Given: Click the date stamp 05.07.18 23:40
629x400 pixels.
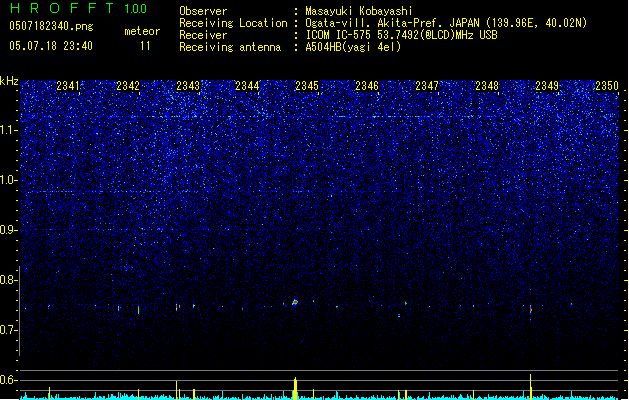Looking at the screenshot, I should pos(51,46).
